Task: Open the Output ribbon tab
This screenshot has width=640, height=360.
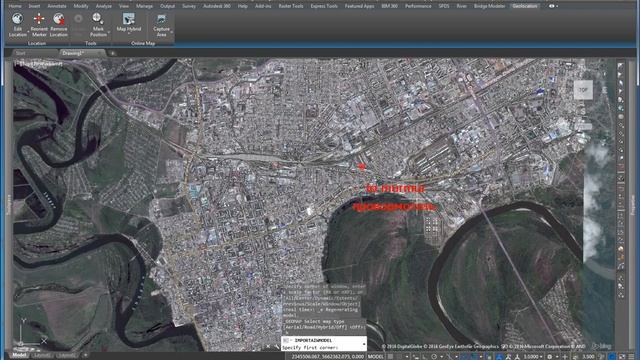Action: [x=167, y=6]
